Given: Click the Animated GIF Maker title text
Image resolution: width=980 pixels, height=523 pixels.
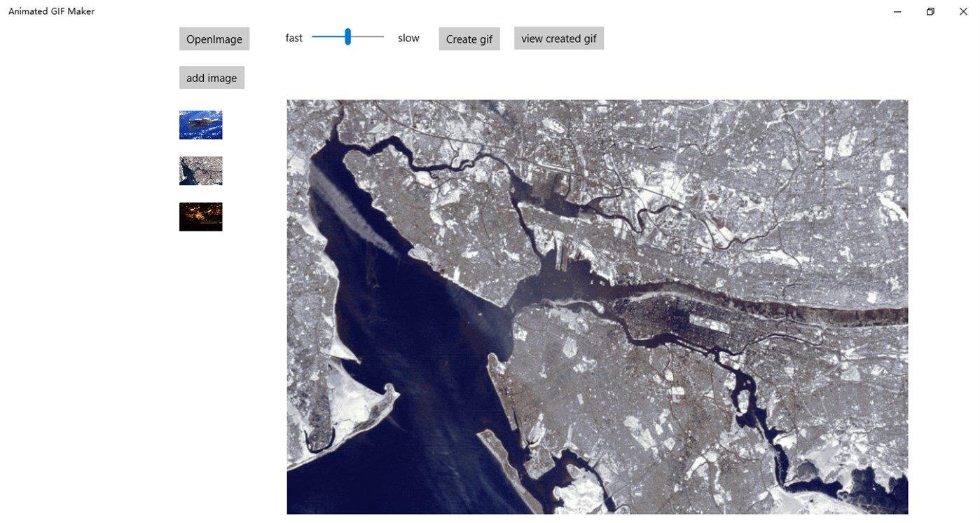Looking at the screenshot, I should (x=51, y=11).
